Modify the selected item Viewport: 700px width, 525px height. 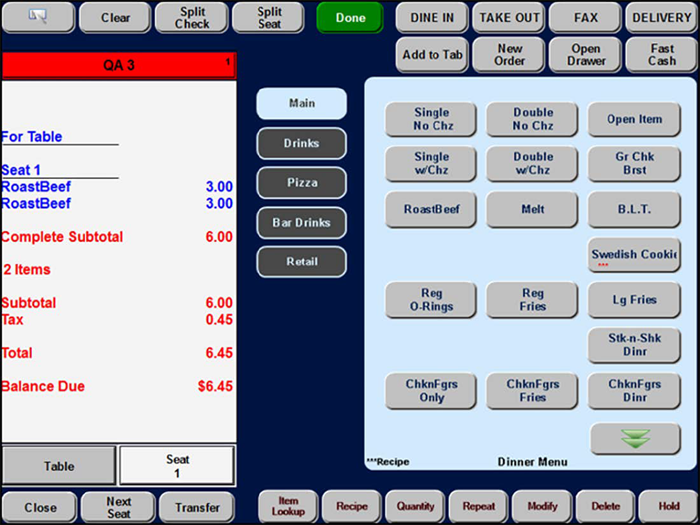[542, 507]
